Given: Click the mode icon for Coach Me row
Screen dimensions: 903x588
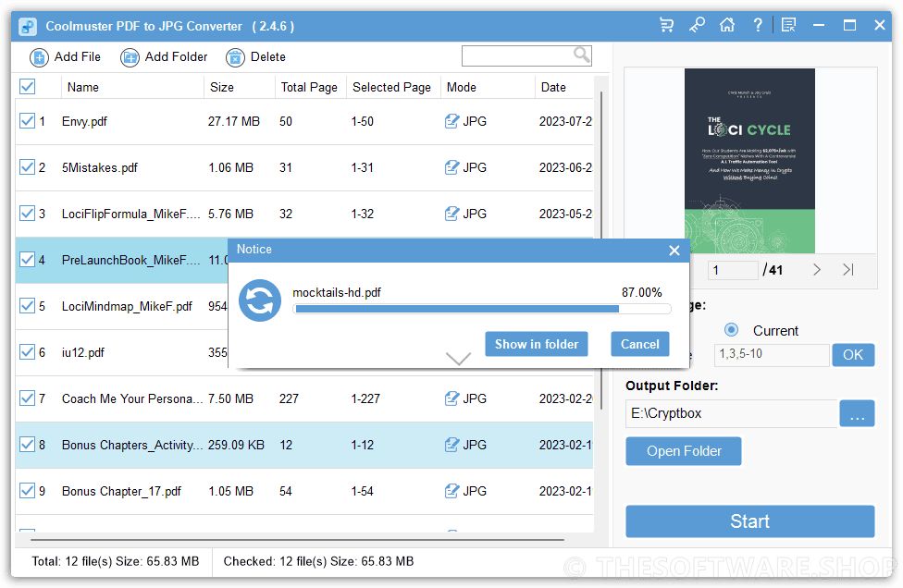Looking at the screenshot, I should [452, 398].
